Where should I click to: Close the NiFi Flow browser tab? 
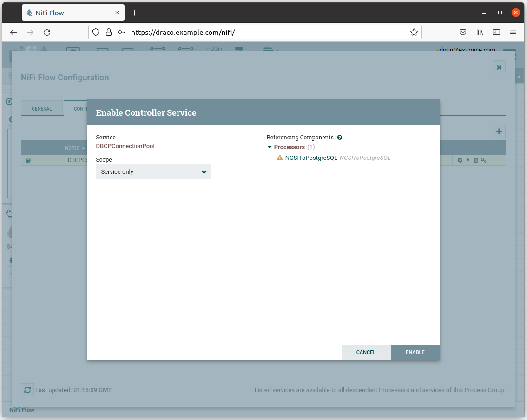point(117,13)
